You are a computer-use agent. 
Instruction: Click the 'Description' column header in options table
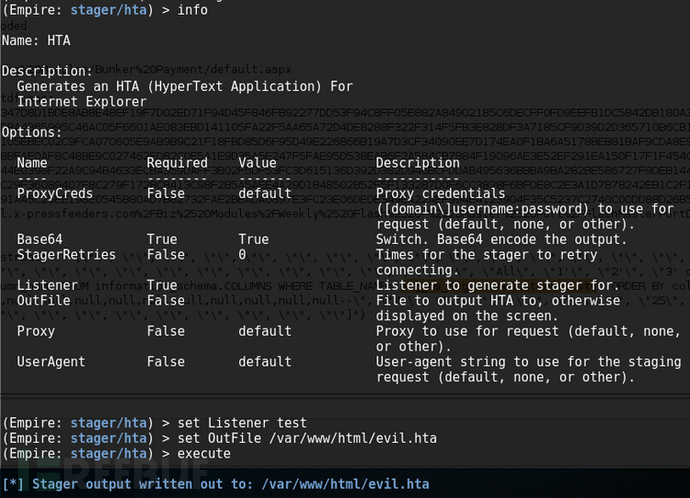(x=418, y=163)
